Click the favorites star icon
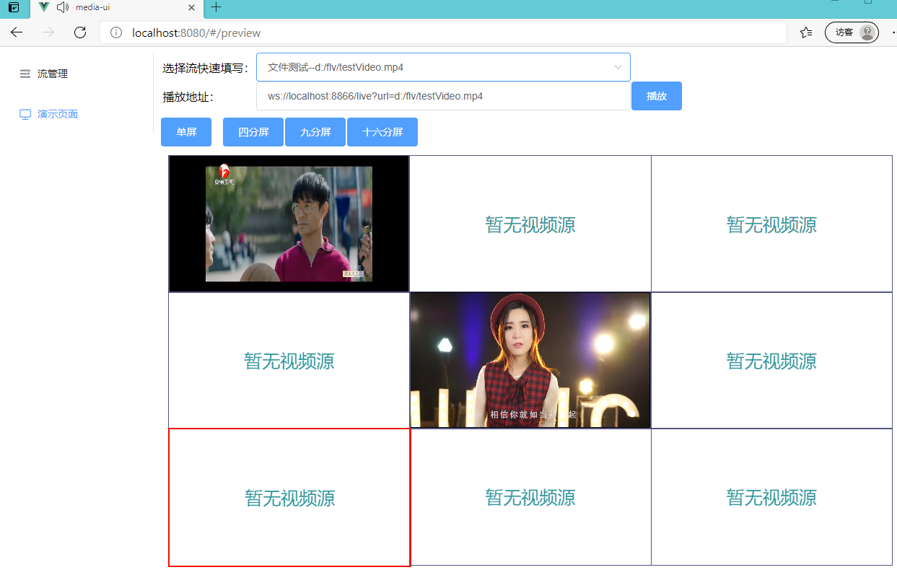 [x=806, y=32]
